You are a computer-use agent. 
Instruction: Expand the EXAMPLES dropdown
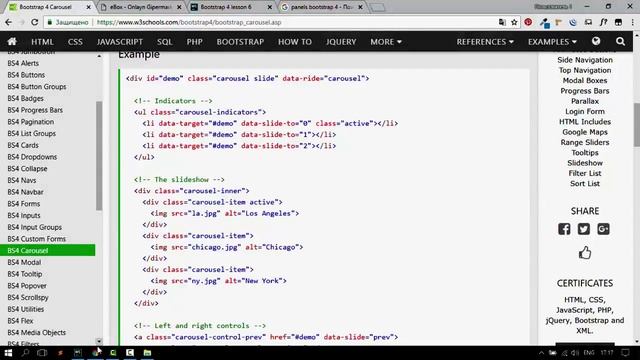(x=552, y=42)
